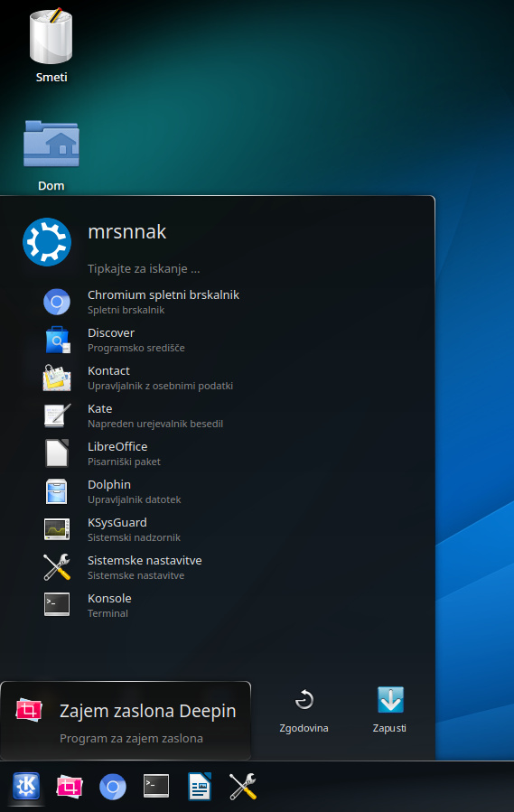Click the KDE application launcher button in the panel
The image size is (514, 812).
[x=26, y=787]
